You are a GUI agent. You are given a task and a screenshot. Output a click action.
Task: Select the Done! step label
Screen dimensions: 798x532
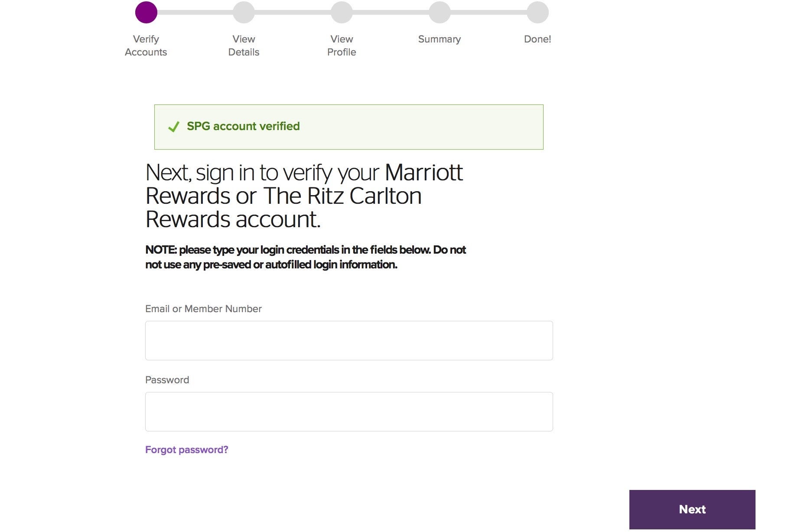pyautogui.click(x=537, y=39)
